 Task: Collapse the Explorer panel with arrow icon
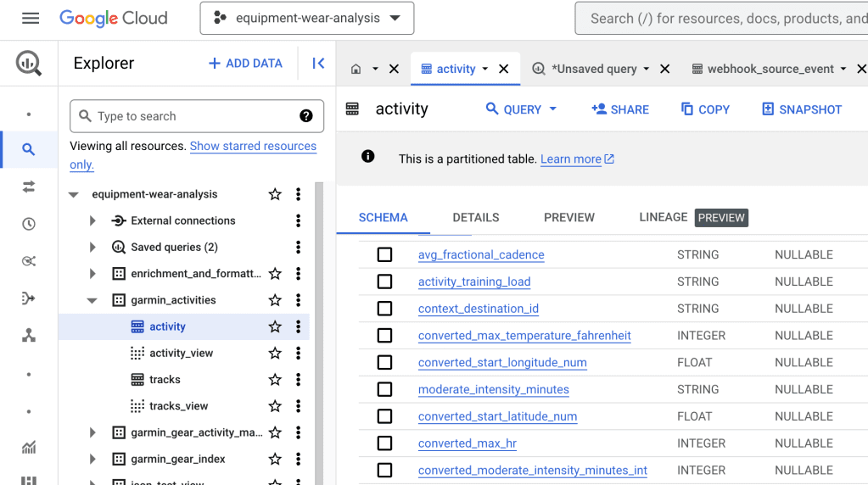click(x=318, y=64)
